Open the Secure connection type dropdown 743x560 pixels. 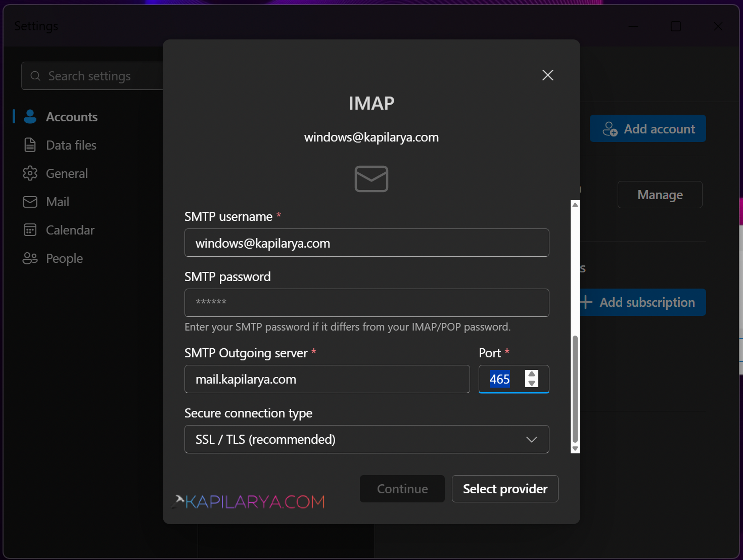[x=367, y=439]
